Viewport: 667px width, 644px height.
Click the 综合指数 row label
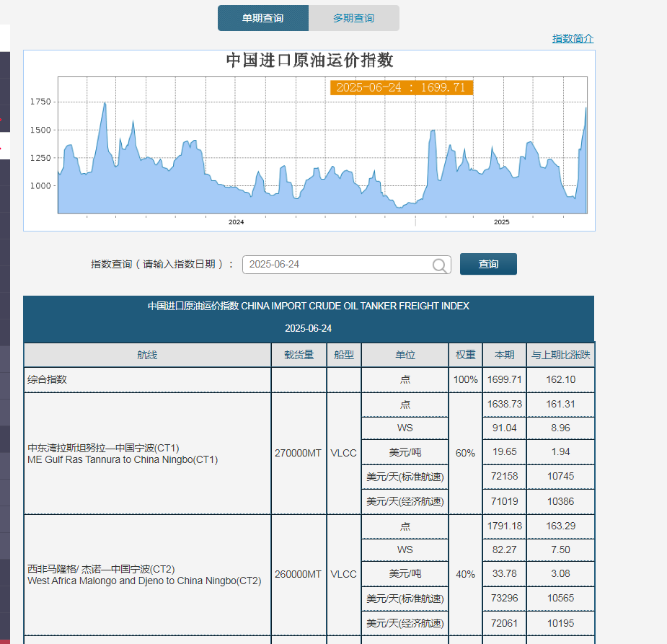[47, 379]
